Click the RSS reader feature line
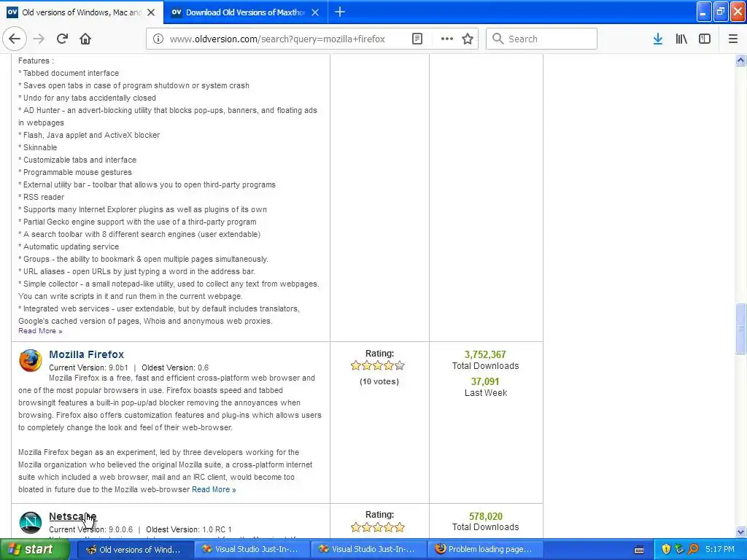 tap(41, 197)
